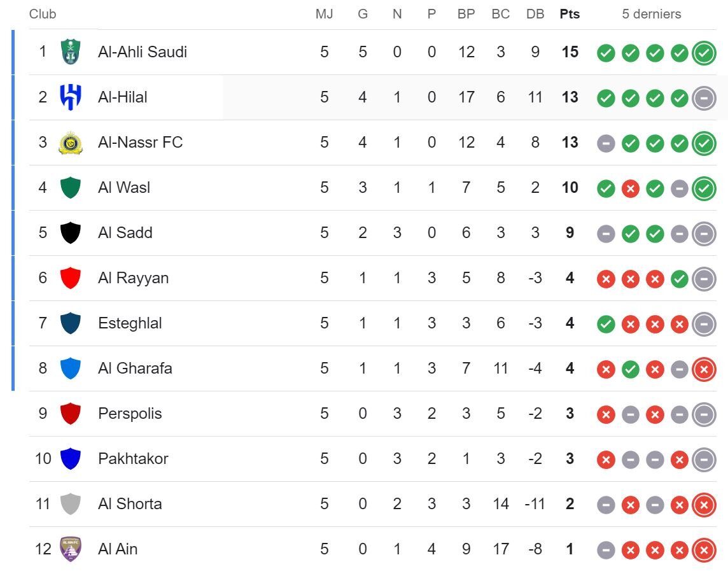Click Al Gharafa's light blue shield icon
Image resolution: width=728 pixels, height=576 pixels.
point(70,369)
